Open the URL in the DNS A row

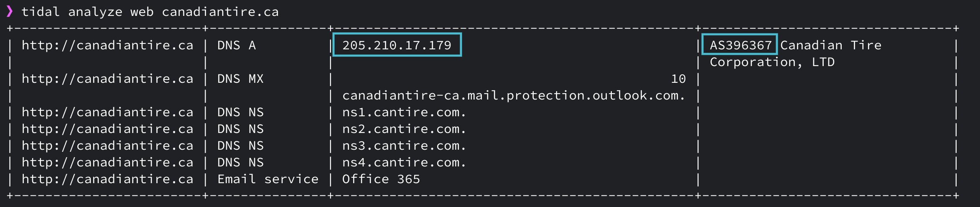pyautogui.click(x=107, y=45)
